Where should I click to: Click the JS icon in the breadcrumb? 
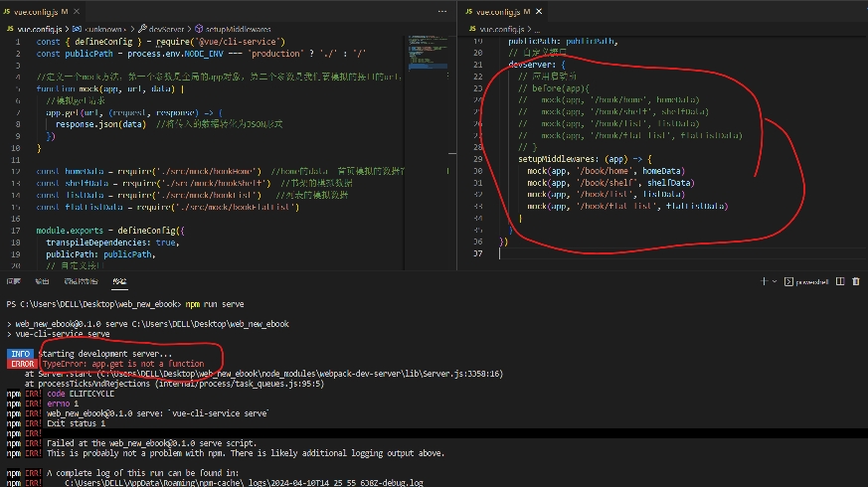coord(9,29)
